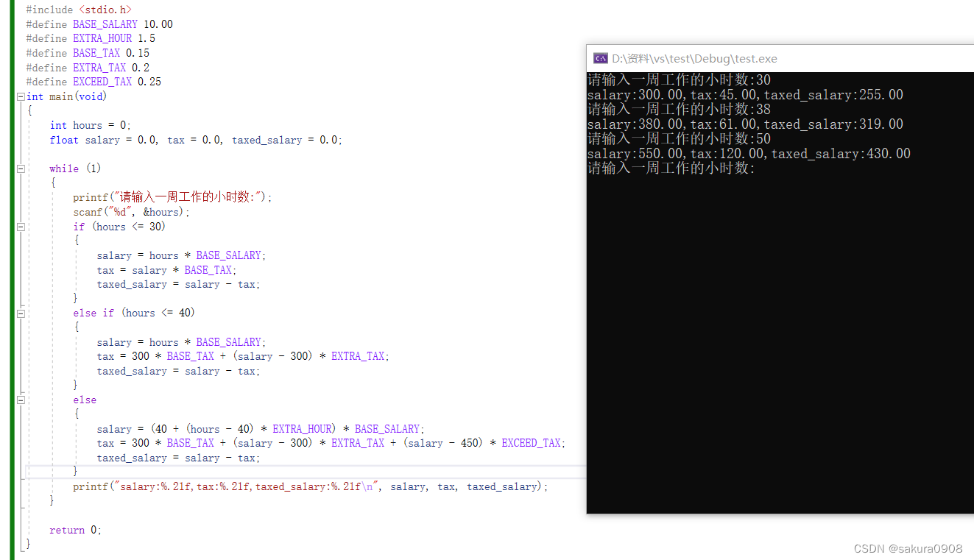Collapse the if (hours <= 30) branch
The width and height of the screenshot is (974, 560).
[21, 227]
